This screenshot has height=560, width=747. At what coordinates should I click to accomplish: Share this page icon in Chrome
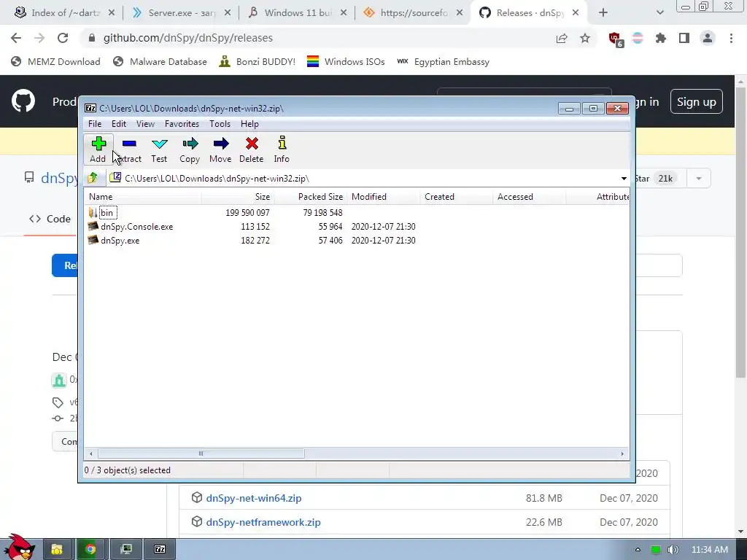pyautogui.click(x=562, y=39)
